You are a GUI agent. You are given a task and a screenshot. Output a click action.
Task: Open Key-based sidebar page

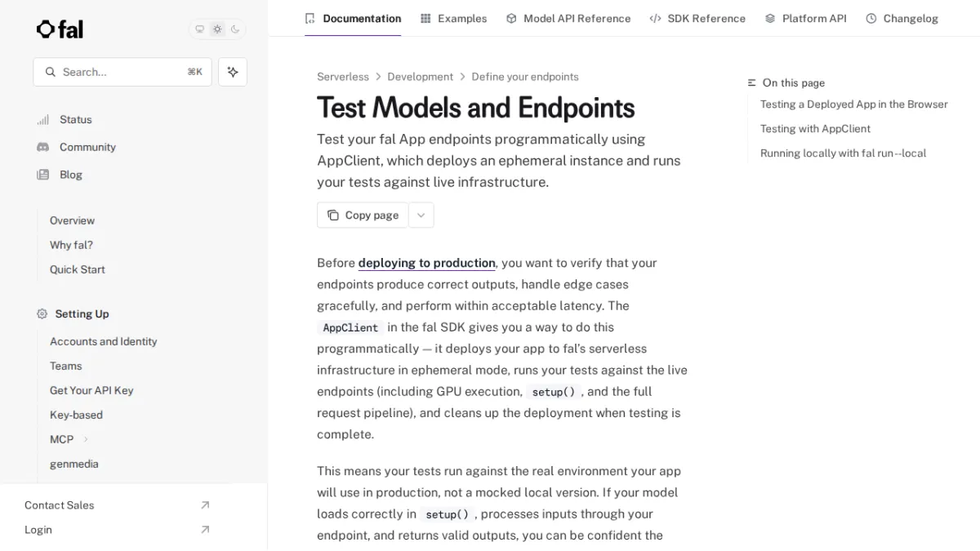pyautogui.click(x=76, y=415)
